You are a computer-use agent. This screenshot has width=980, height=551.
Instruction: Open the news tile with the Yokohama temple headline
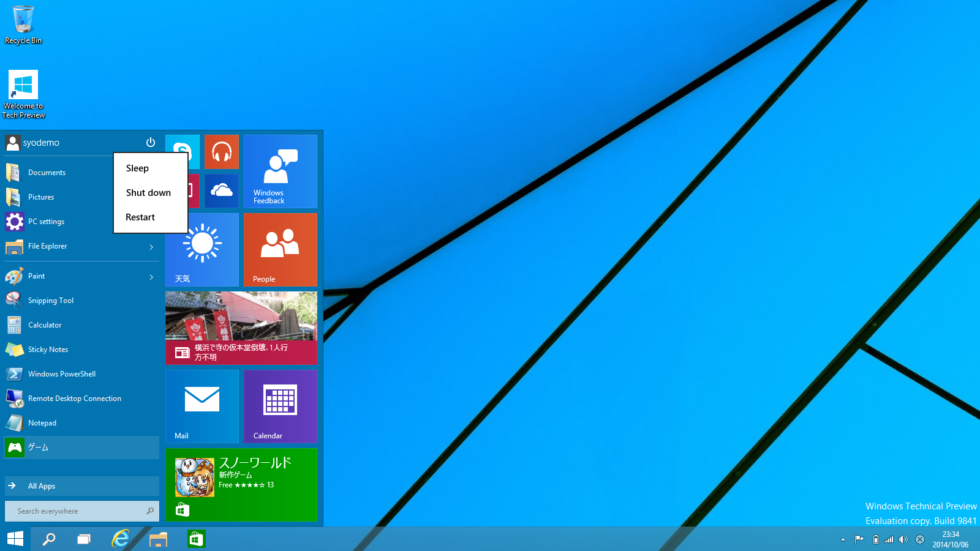(x=241, y=328)
